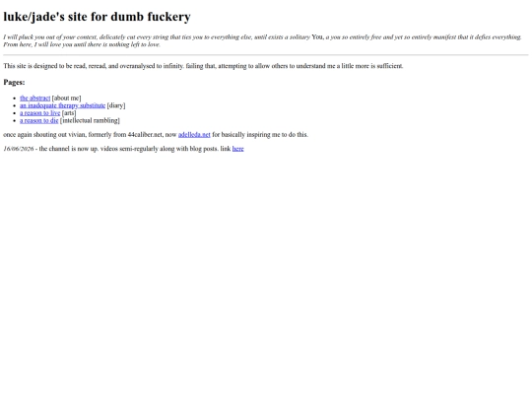The image size is (532, 399).
Task: Click the date "16/06/2026" text
Action: point(19,149)
